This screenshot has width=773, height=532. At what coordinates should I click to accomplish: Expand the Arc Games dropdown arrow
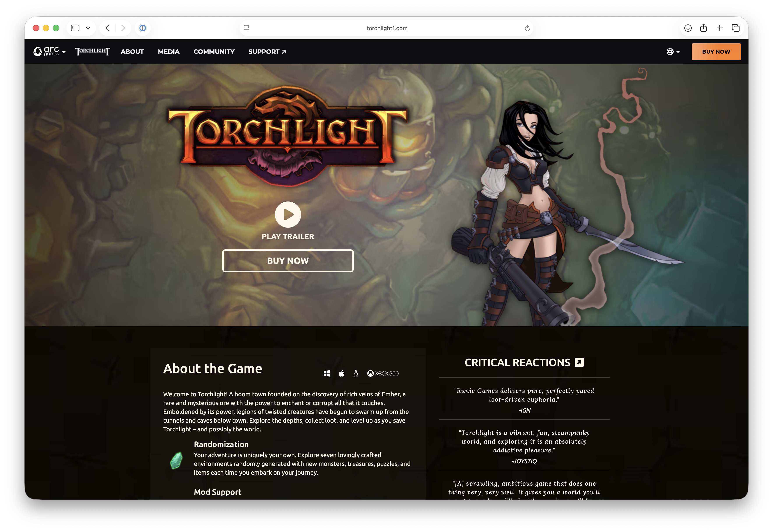(64, 52)
